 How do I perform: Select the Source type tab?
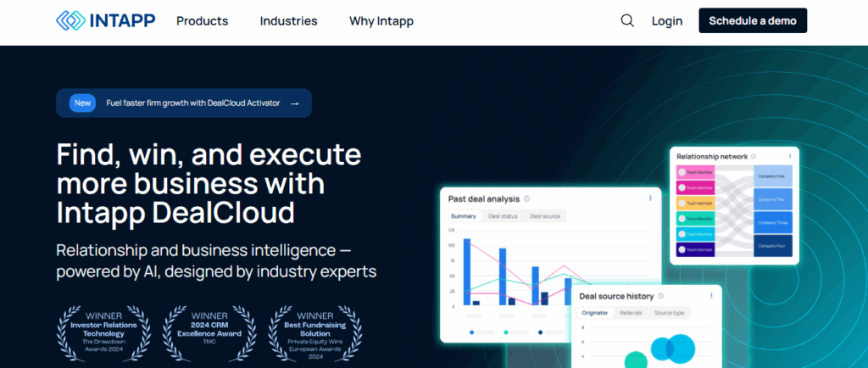(x=669, y=313)
